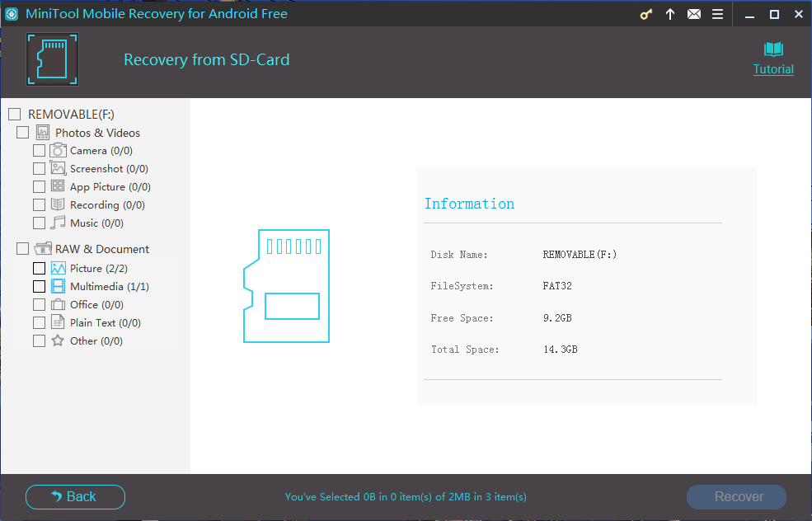Select the REMOVABLE(F:) tree root label
This screenshot has height=521, width=812.
pos(71,114)
